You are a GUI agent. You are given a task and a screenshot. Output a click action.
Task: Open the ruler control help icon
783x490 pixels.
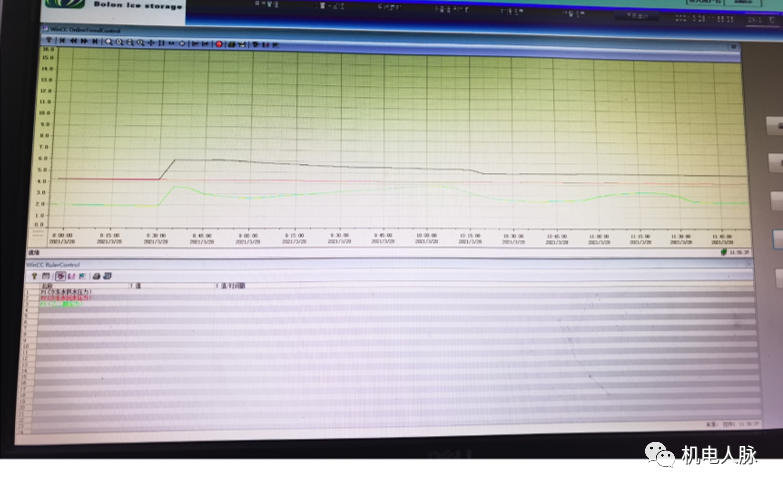pyautogui.click(x=34, y=275)
